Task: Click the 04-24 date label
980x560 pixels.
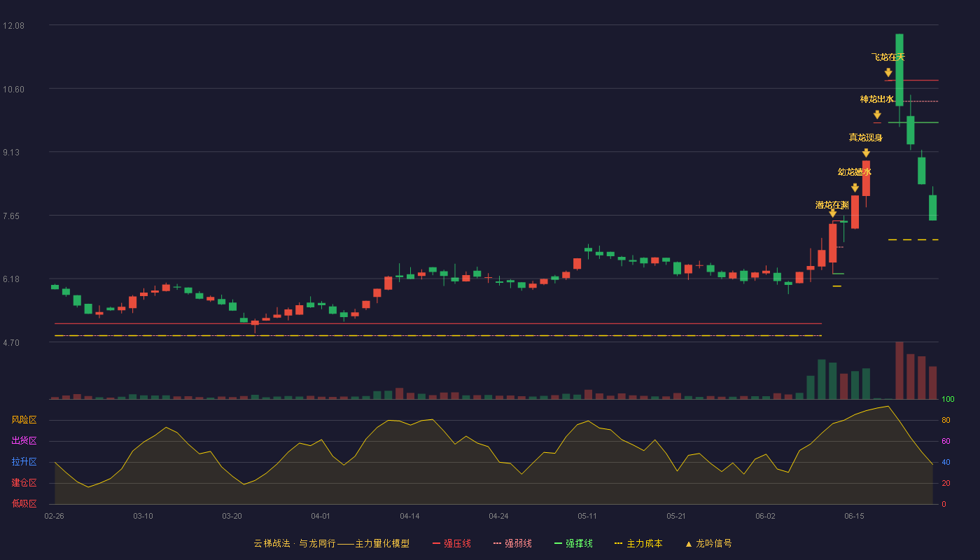Action: 498,516
